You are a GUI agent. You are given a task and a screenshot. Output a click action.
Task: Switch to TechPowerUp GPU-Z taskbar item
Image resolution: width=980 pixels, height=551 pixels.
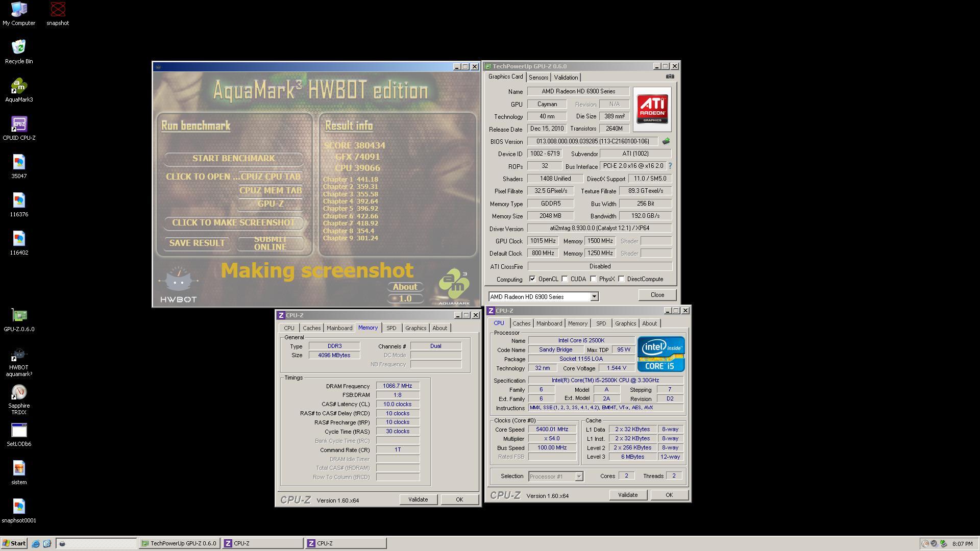point(179,543)
